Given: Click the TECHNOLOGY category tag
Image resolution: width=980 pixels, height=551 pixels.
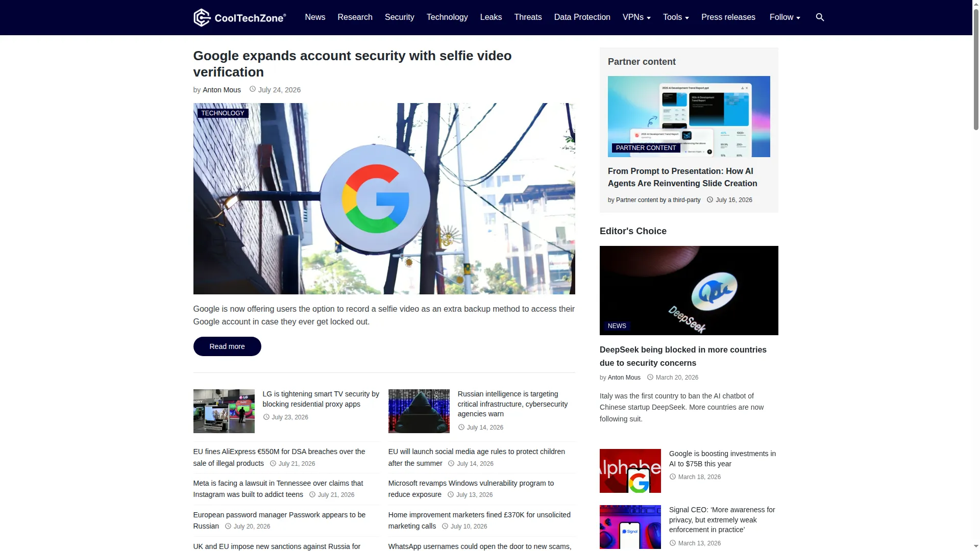Looking at the screenshot, I should click(x=223, y=113).
